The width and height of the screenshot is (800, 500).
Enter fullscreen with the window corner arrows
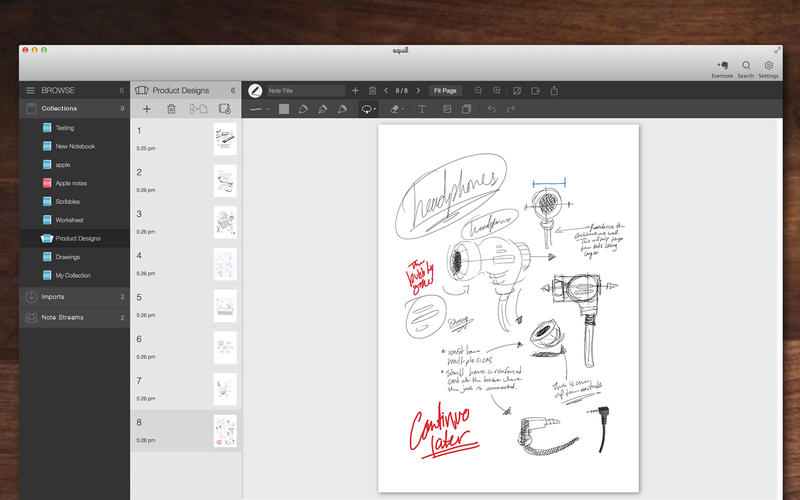point(777,50)
